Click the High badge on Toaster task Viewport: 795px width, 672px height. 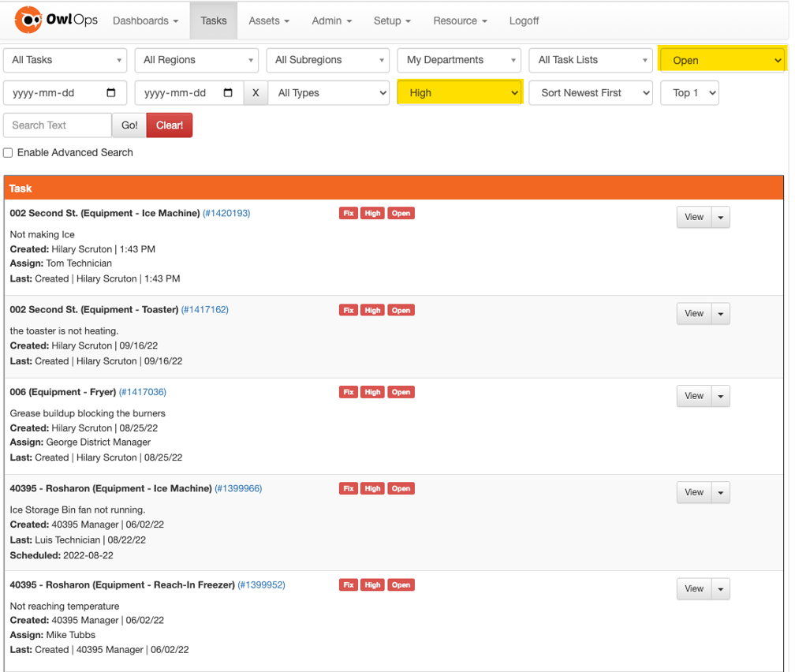click(x=372, y=310)
